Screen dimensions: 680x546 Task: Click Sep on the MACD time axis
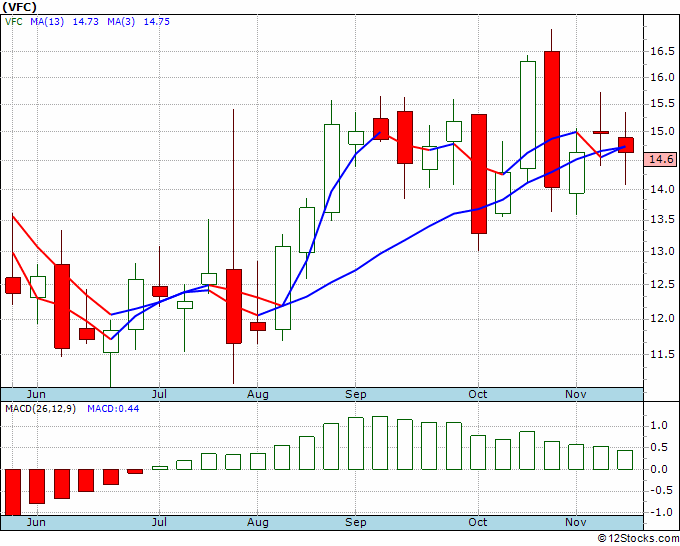point(356,522)
